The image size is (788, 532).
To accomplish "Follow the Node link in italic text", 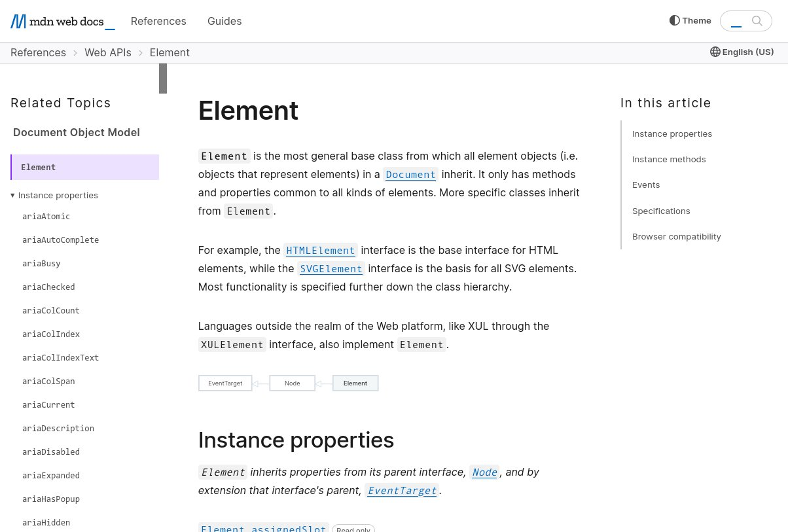I will 484,472.
